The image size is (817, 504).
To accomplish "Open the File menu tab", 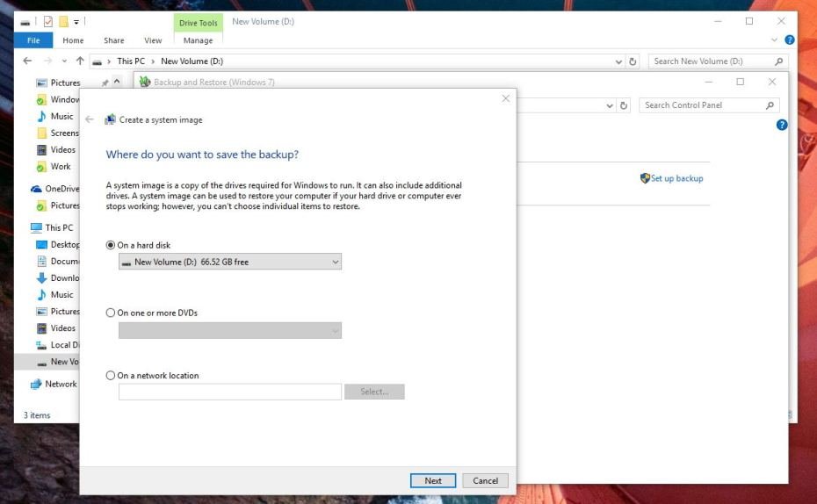I will [x=33, y=40].
